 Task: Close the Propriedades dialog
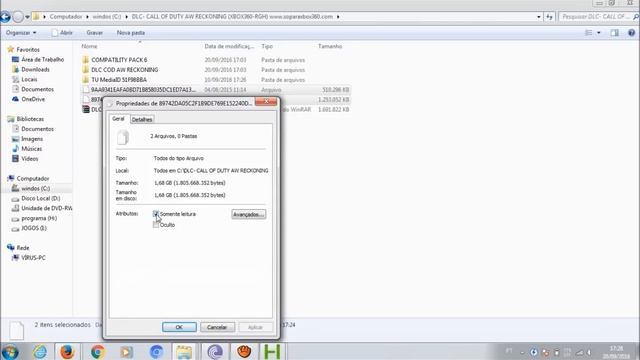[x=266, y=102]
